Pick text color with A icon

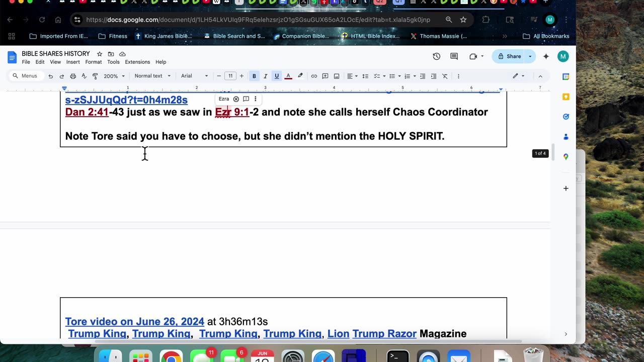288,76
